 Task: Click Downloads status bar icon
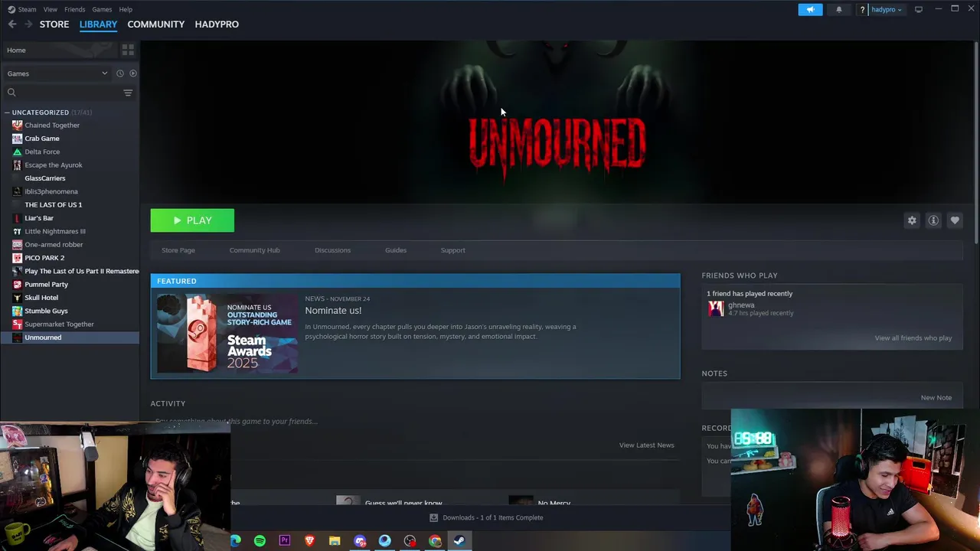[x=433, y=517]
